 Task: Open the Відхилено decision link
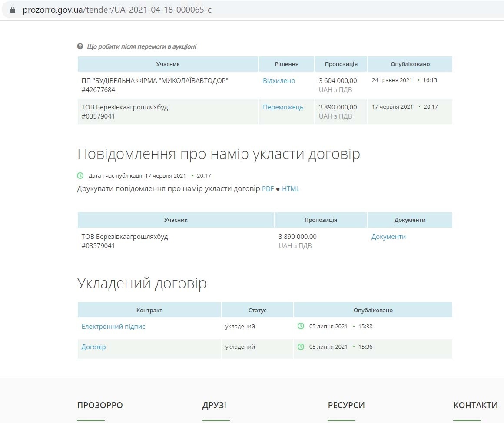[x=279, y=81]
